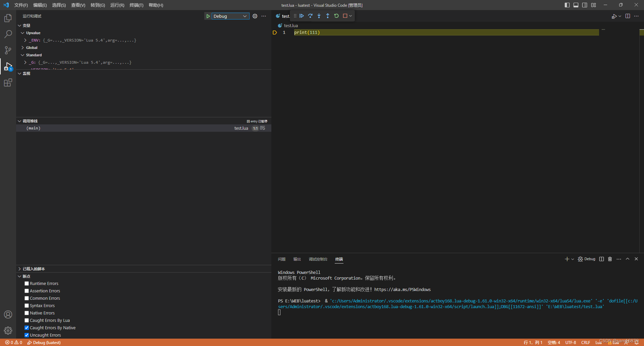The height and width of the screenshot is (346, 644).
Task: Open the 运行(R) menu
Action: click(x=117, y=5)
